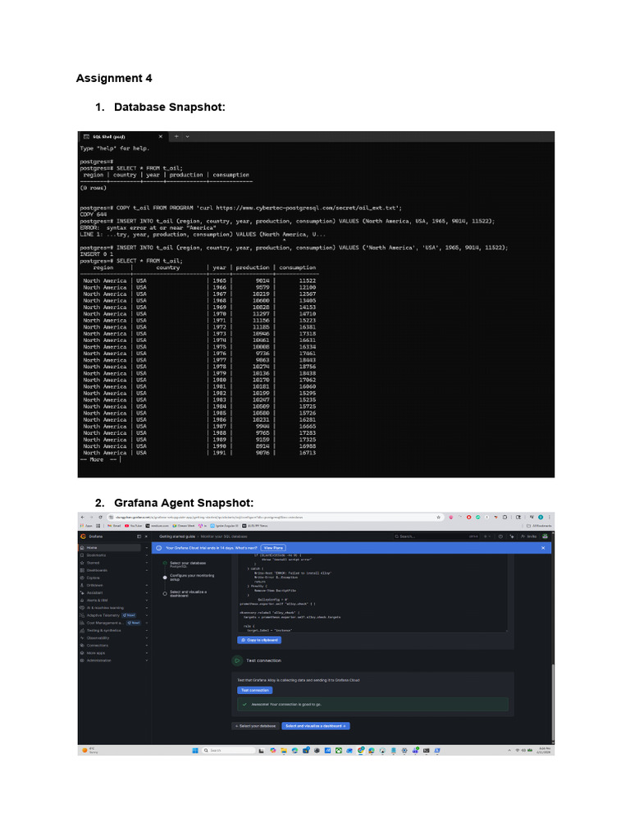Close the SQL Shell terminal tab
Screen dimensions: 630x840
(160, 137)
